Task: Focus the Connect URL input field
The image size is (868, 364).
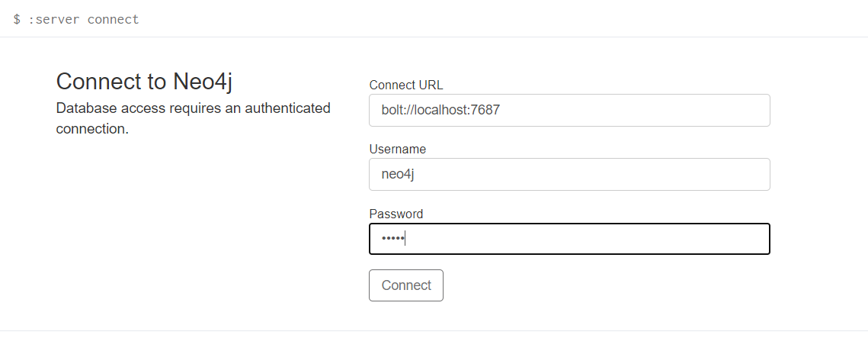Action: click(569, 110)
